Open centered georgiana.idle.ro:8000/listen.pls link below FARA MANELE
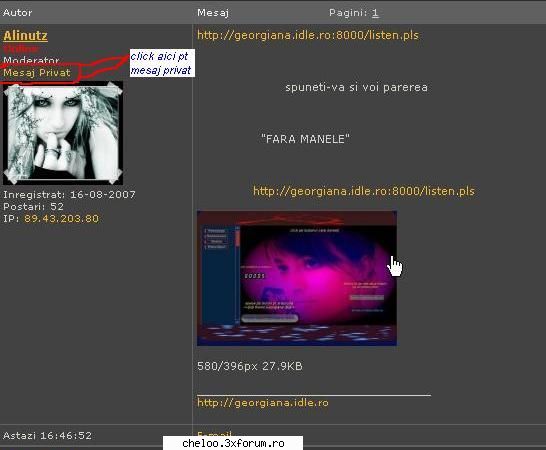Image resolution: width=546 pixels, height=450 pixels. click(x=364, y=191)
